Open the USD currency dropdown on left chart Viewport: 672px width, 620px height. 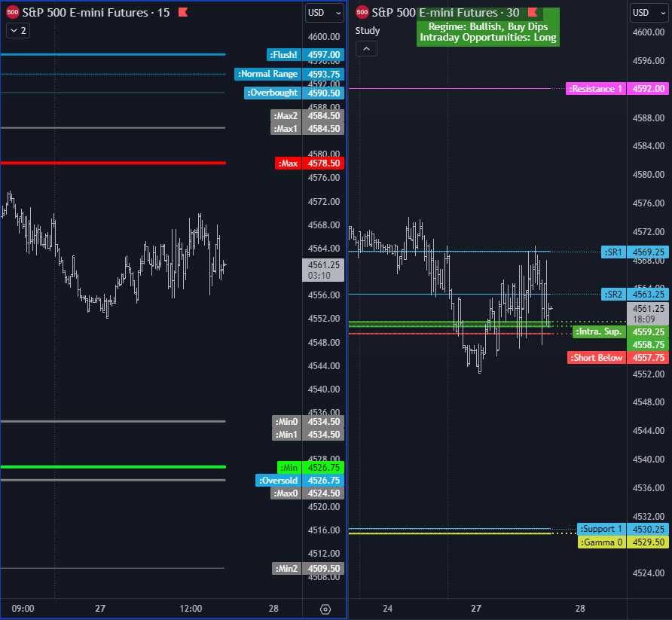(x=325, y=13)
